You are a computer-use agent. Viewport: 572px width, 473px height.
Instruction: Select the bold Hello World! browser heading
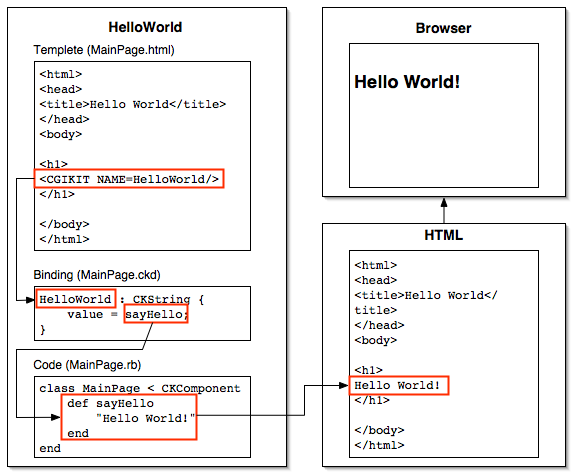(407, 82)
